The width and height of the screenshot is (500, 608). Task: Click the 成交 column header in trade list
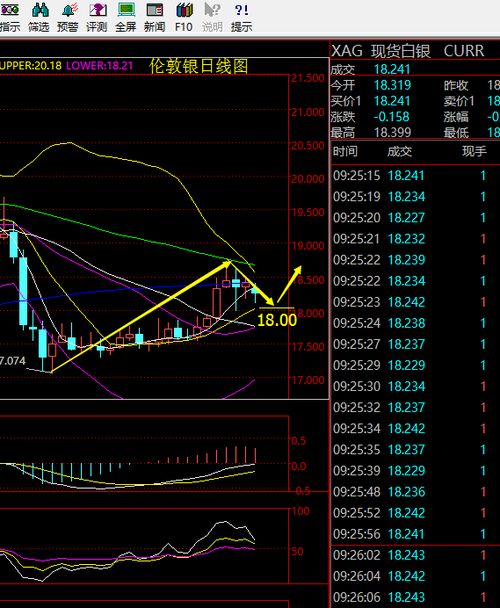(x=400, y=151)
